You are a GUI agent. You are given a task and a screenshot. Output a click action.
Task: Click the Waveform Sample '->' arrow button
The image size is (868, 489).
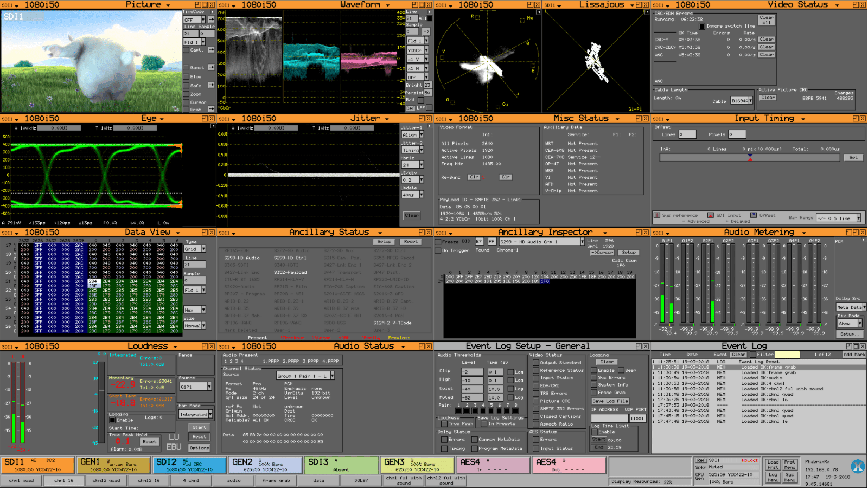coord(426,31)
